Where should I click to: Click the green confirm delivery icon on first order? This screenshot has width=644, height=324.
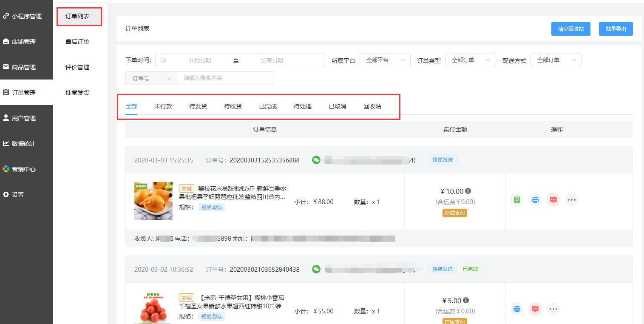click(x=516, y=200)
